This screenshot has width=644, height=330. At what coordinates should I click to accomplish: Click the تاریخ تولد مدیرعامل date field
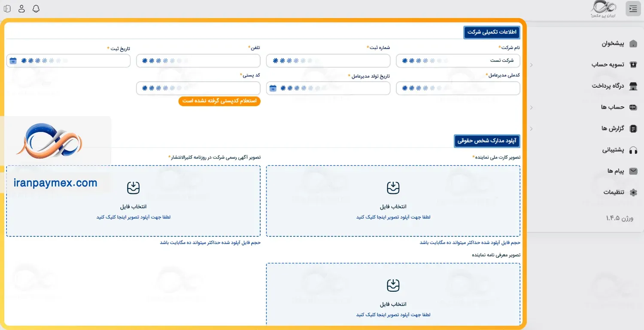328,88
